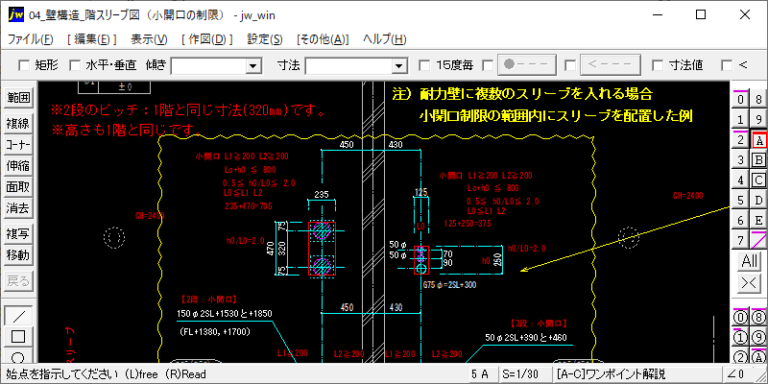Choose the 移動 move tool
The height and width of the screenshot is (384, 768).
coord(18,255)
